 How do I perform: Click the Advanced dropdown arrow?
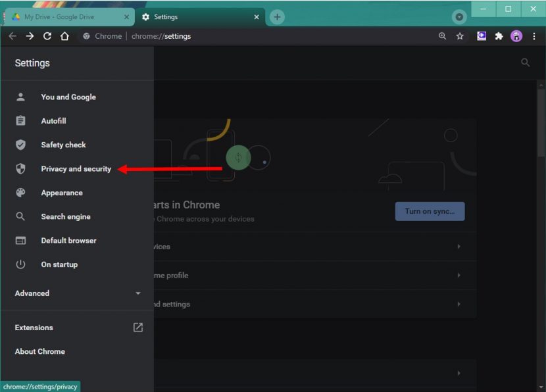(x=138, y=293)
